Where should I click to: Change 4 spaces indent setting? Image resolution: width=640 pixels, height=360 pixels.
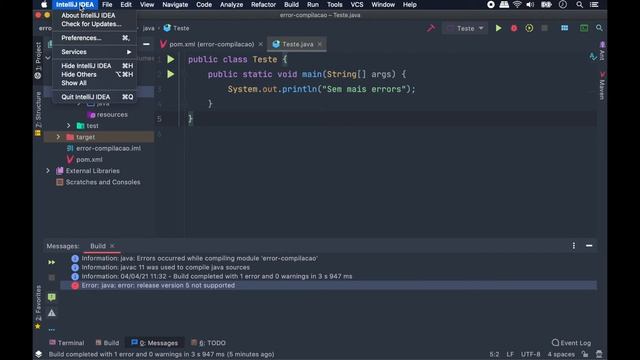[x=561, y=354]
